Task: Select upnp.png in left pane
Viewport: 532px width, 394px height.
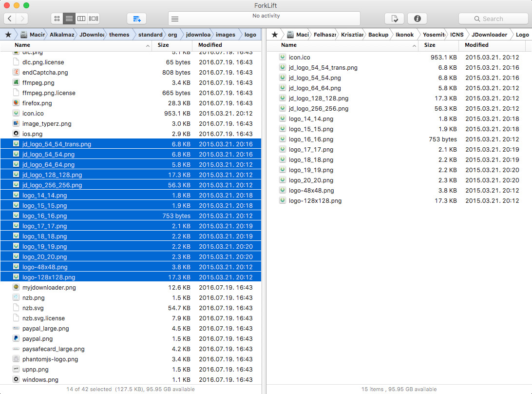Action: tap(131, 369)
